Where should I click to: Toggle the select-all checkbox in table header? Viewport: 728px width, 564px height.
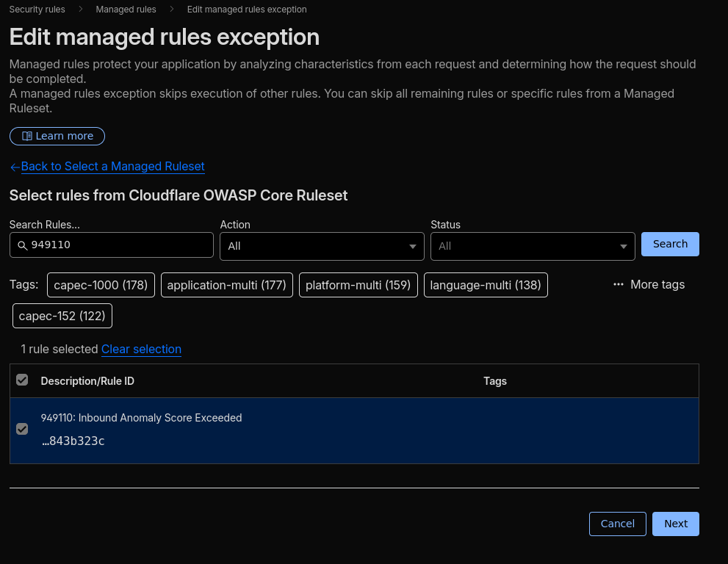coord(22,380)
